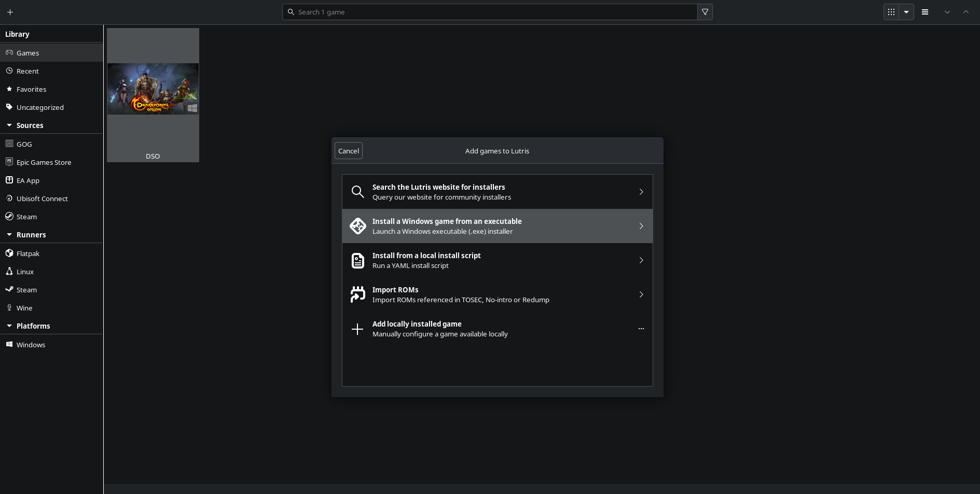Choose Install a Windows game from executable

[x=498, y=226]
